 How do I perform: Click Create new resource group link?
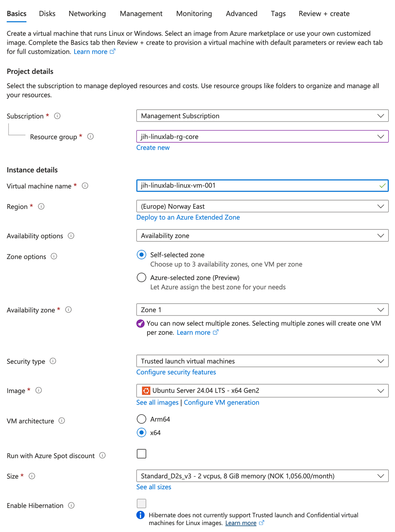[153, 148]
